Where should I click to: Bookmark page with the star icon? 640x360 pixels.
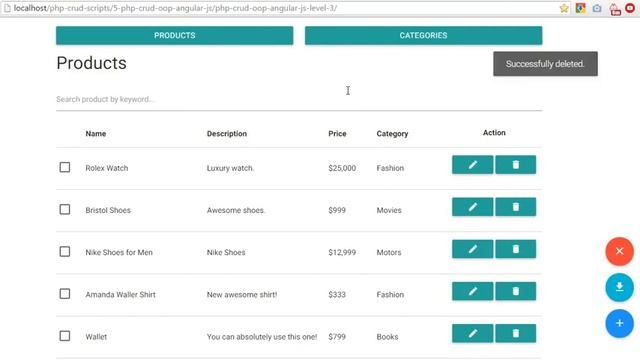coord(564,8)
